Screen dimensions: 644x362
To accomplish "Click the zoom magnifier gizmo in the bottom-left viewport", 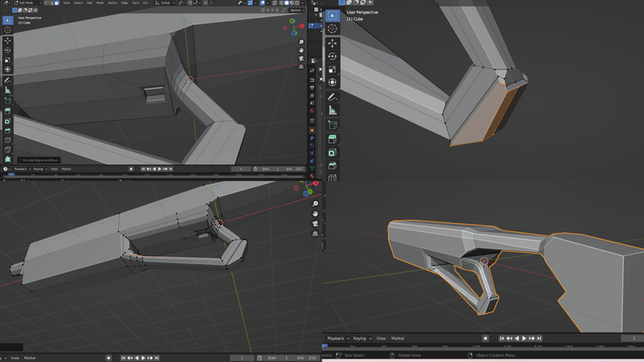I will click(315, 204).
